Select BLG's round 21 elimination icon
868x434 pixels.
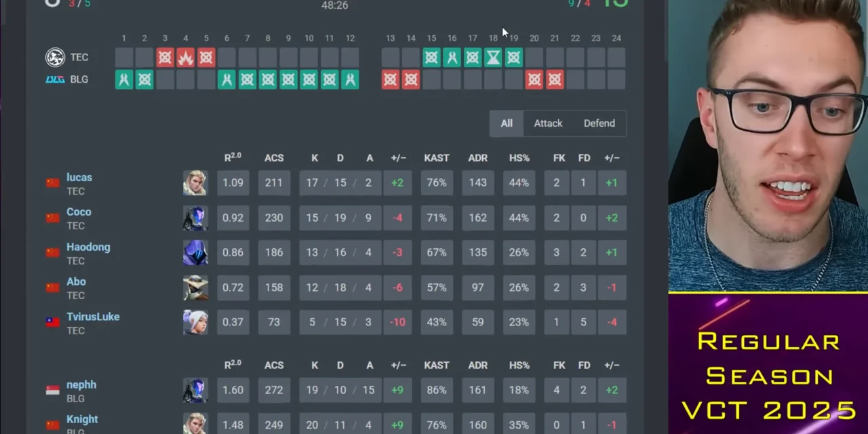(x=555, y=80)
